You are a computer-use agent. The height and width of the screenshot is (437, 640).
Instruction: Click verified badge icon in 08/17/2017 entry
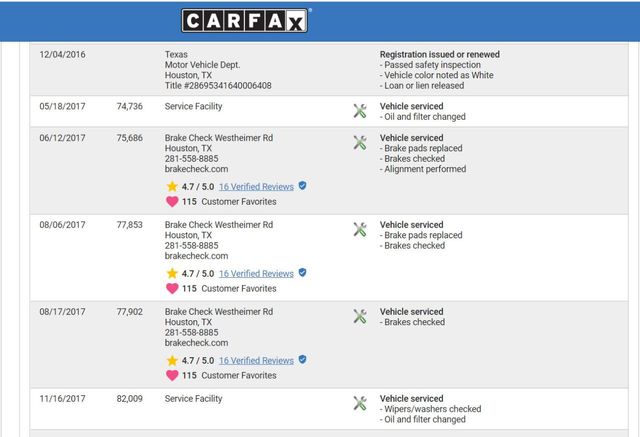[x=302, y=360]
